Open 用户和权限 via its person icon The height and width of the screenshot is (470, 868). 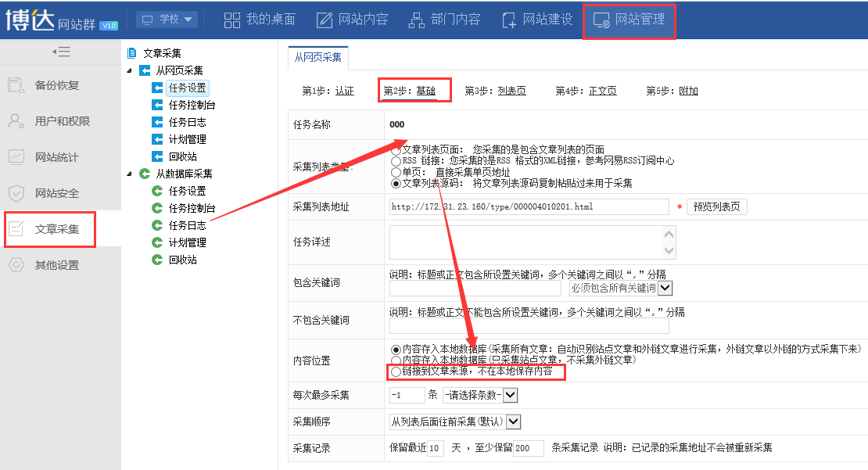point(16,121)
